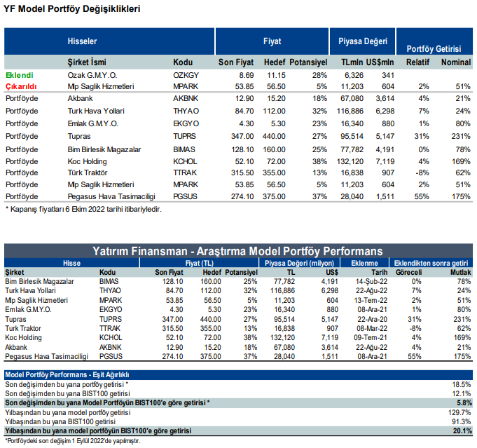Click the 'Fiyat (TL)' header

[x=199, y=263]
